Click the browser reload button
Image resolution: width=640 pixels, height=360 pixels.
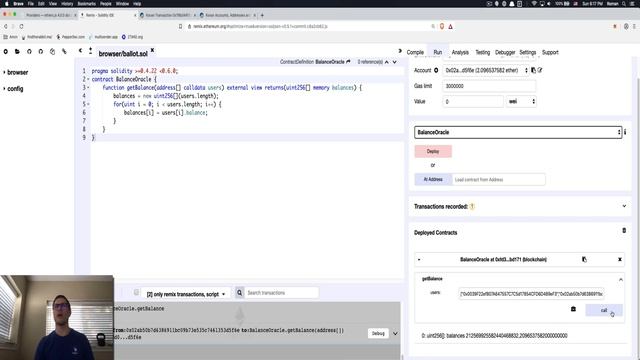click(21, 26)
